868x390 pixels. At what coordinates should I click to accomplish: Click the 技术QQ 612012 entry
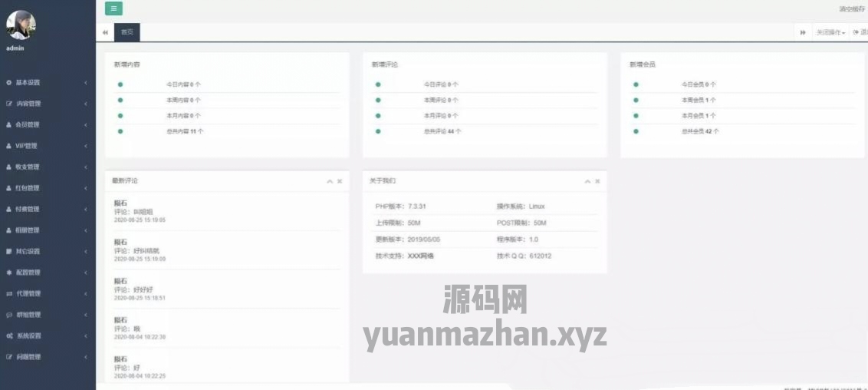coord(524,256)
